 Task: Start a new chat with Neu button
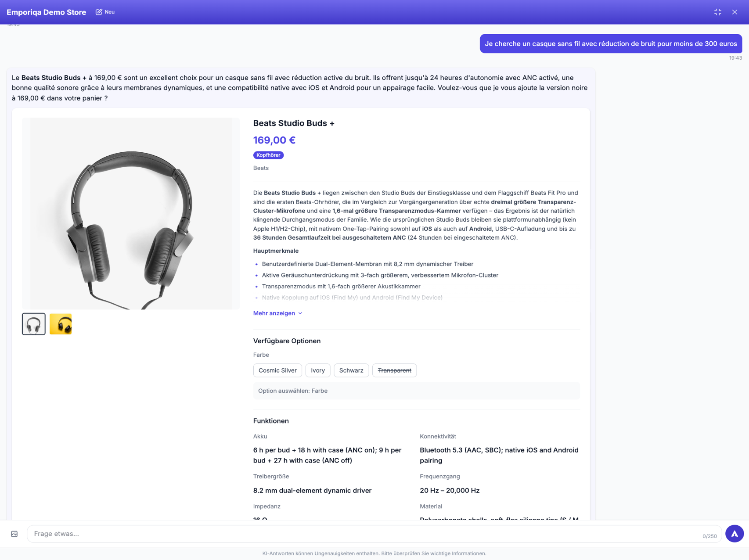[105, 12]
